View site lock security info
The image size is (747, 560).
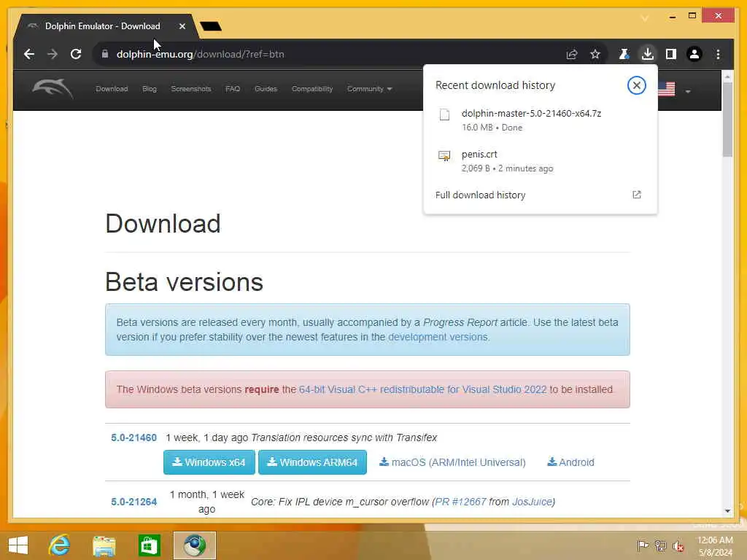pyautogui.click(x=105, y=54)
